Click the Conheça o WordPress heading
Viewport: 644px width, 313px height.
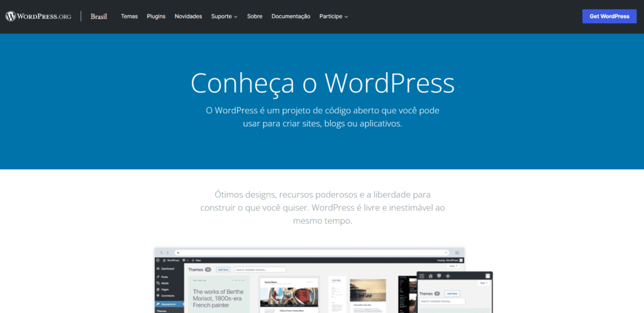point(323,83)
